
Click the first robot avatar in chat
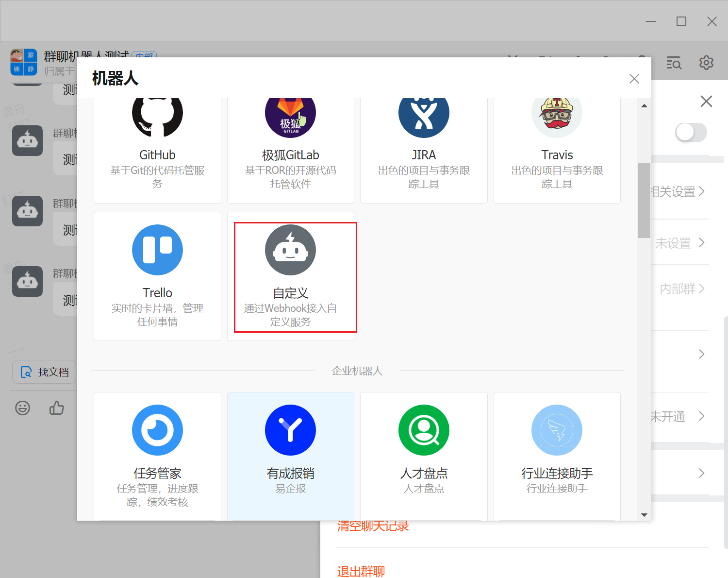click(x=27, y=141)
